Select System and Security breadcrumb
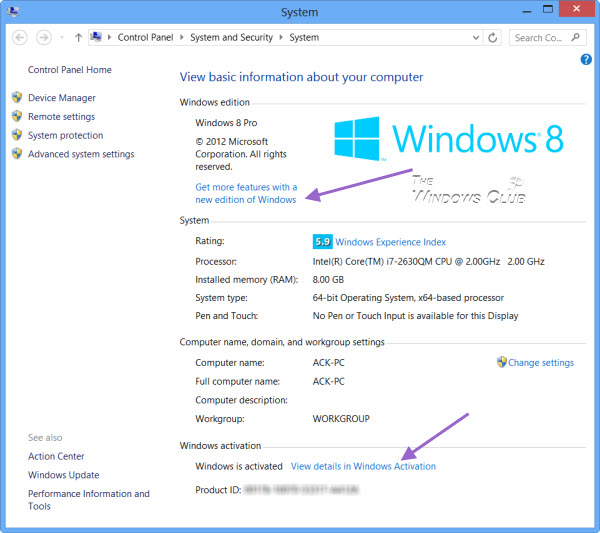This screenshot has width=600, height=533. 232,37
